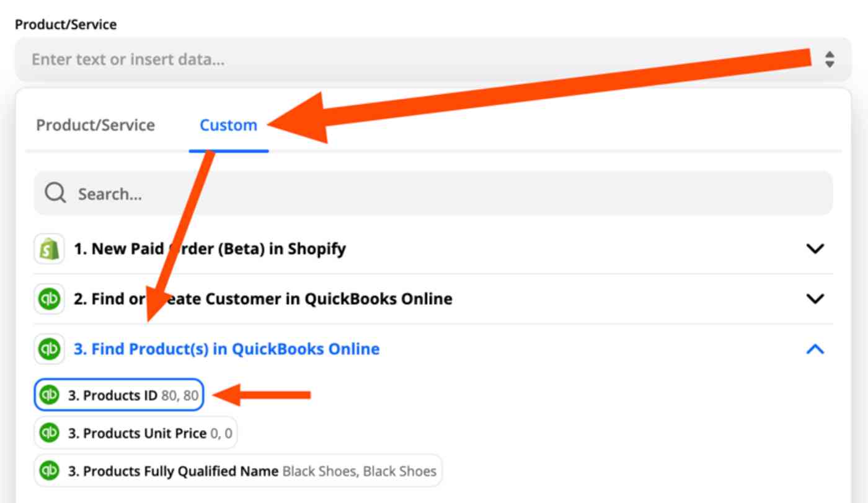Choose the 3. Products Unit Price option

tap(136, 433)
